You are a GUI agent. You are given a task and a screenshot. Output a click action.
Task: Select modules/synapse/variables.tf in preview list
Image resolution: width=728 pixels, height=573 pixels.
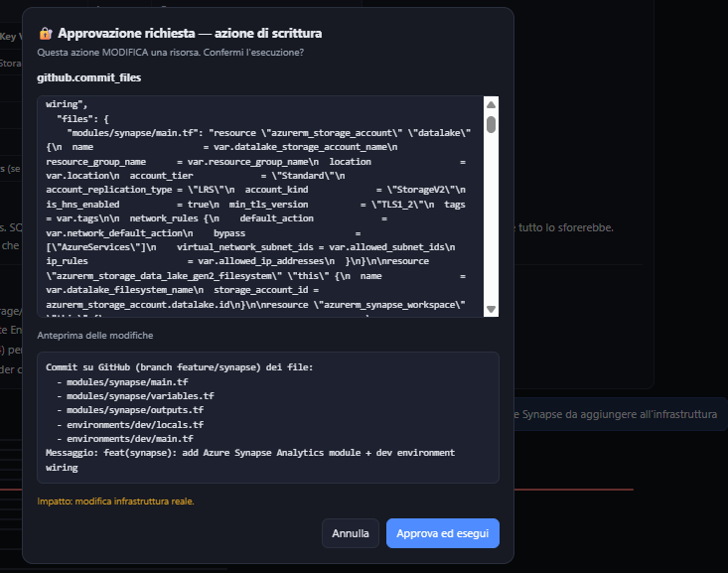tap(140, 396)
